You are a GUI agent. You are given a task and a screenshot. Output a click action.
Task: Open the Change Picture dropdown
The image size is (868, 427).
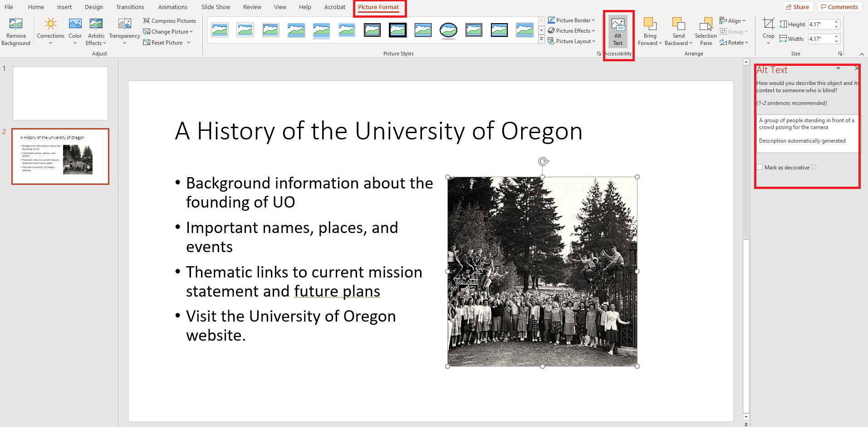pos(168,31)
